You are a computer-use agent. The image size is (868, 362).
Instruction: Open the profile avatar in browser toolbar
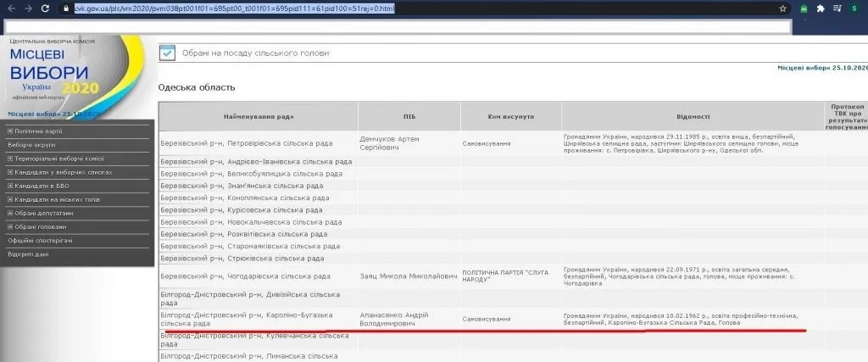tap(856, 8)
